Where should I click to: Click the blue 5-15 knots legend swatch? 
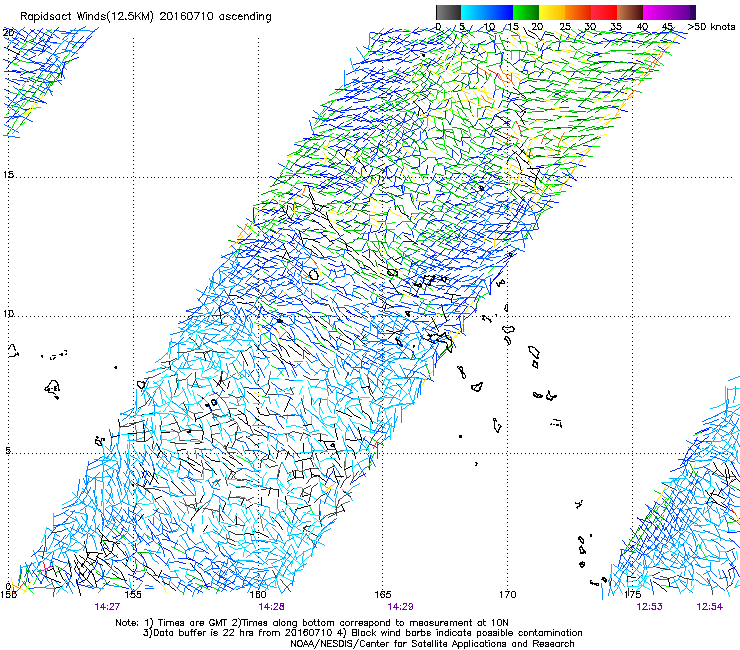487,12
